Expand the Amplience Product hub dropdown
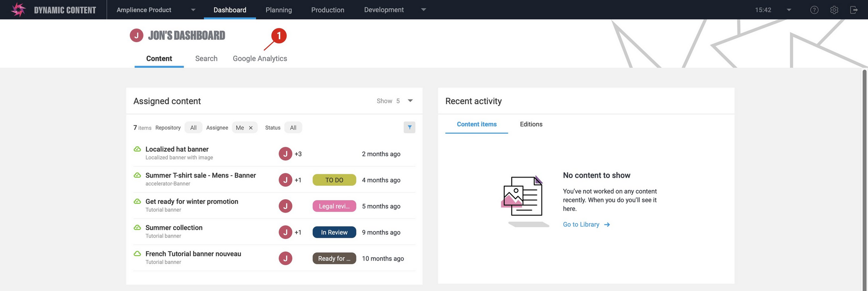 click(x=193, y=10)
